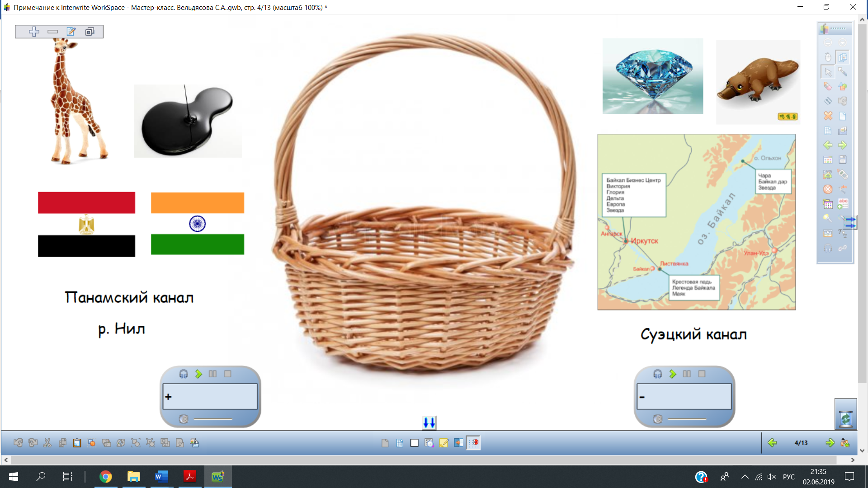Expand the side palette blue arrows flyout

pyautogui.click(x=850, y=222)
